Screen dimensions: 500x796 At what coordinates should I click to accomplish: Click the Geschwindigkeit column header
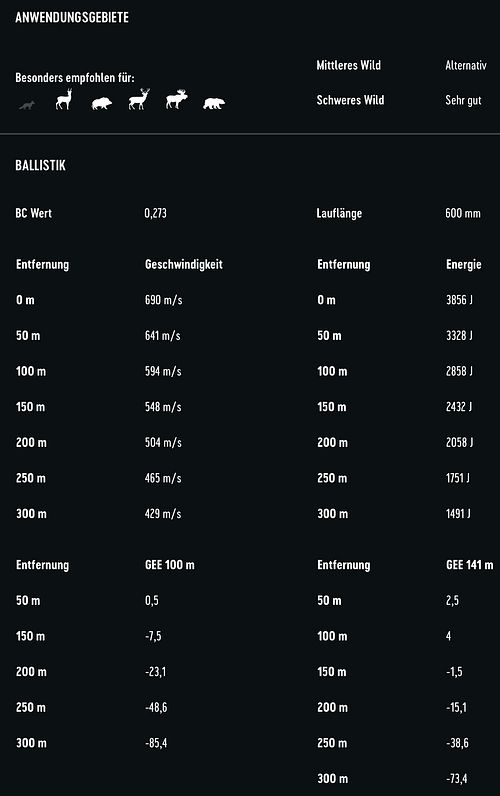click(184, 264)
